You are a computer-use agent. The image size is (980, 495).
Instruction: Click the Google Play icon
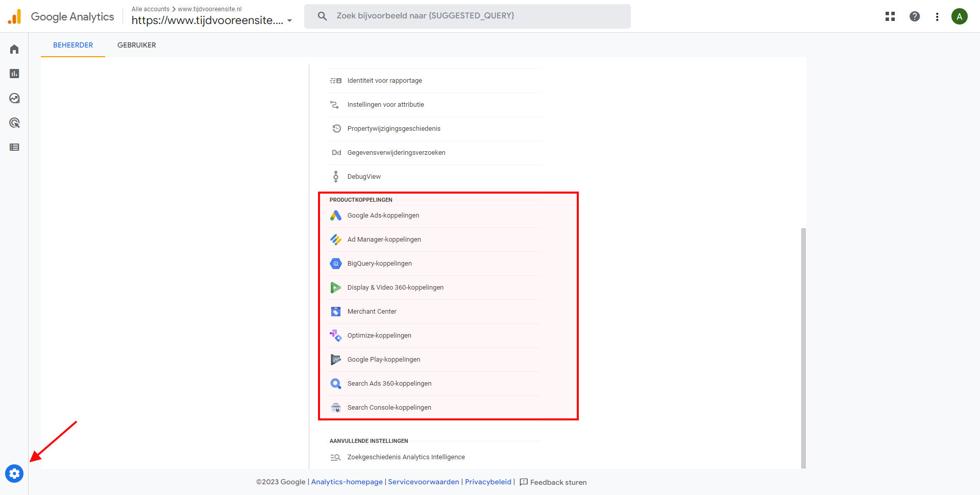coord(335,360)
